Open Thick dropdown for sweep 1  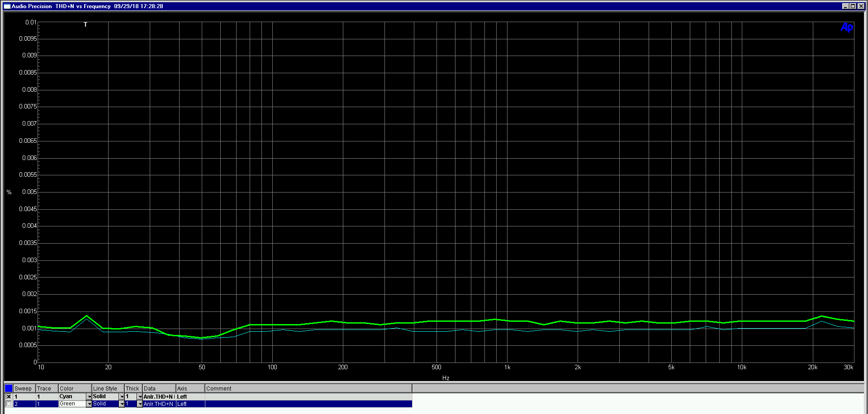pos(140,396)
